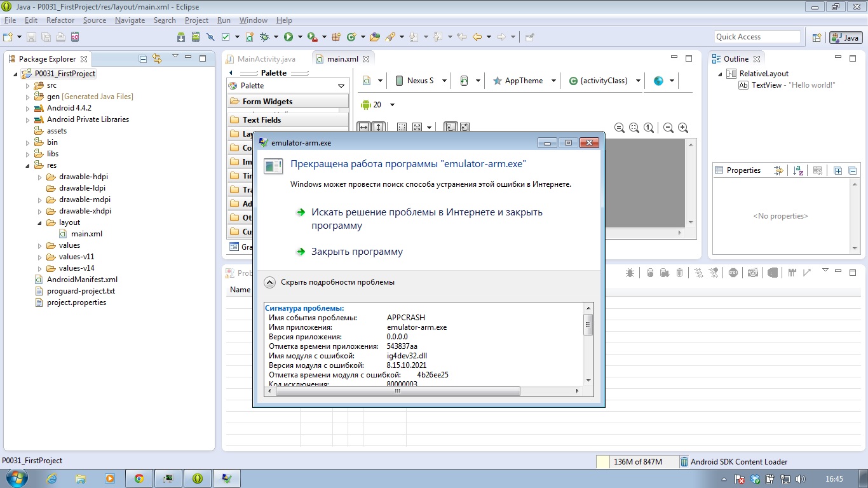The width and height of the screenshot is (868, 488).
Task: Select the main.xml editor tab
Action: (x=342, y=59)
